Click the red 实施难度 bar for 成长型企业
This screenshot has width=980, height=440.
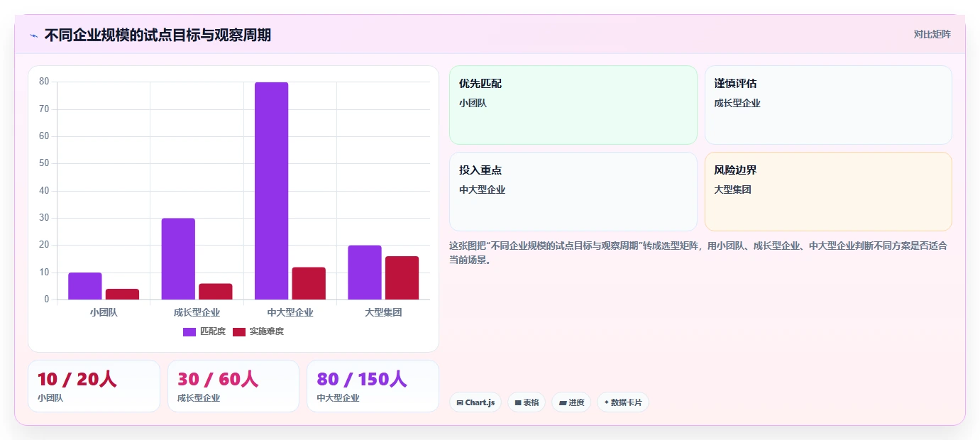tap(215, 292)
